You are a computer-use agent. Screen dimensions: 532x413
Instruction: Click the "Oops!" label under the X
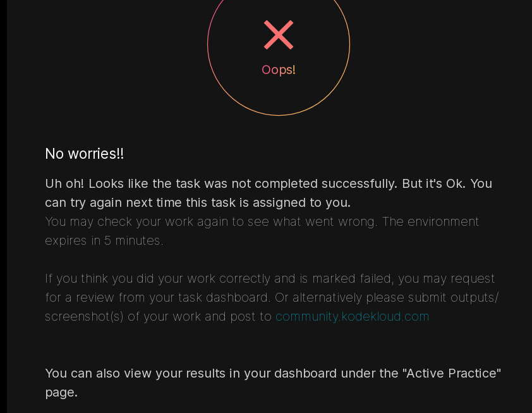click(279, 70)
